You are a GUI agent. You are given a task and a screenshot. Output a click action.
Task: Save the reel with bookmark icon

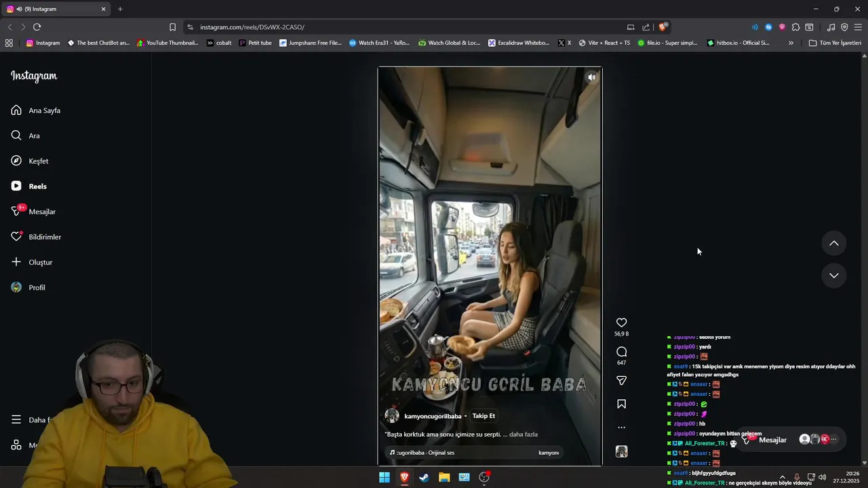(x=621, y=404)
